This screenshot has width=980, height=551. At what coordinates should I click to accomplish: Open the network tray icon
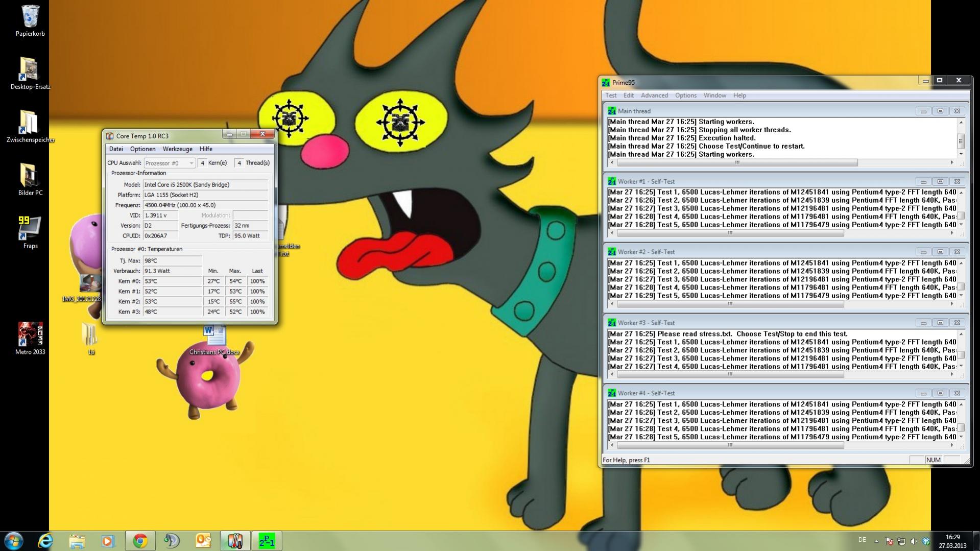tap(901, 541)
